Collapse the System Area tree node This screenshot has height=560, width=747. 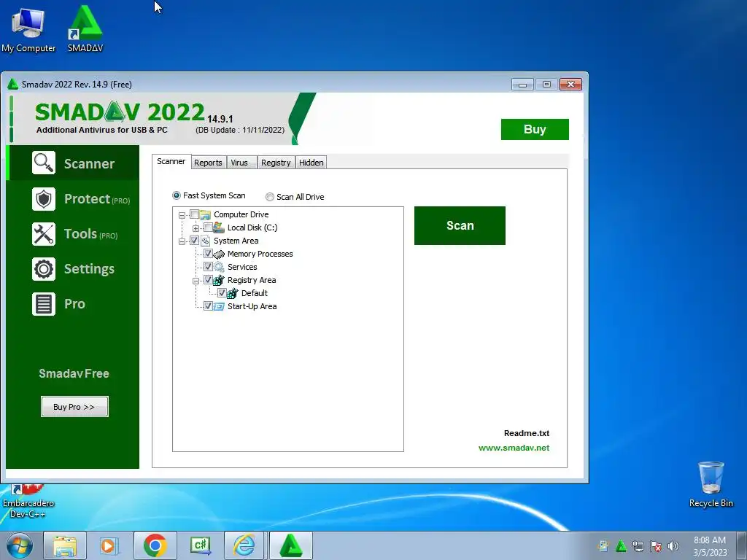click(182, 242)
